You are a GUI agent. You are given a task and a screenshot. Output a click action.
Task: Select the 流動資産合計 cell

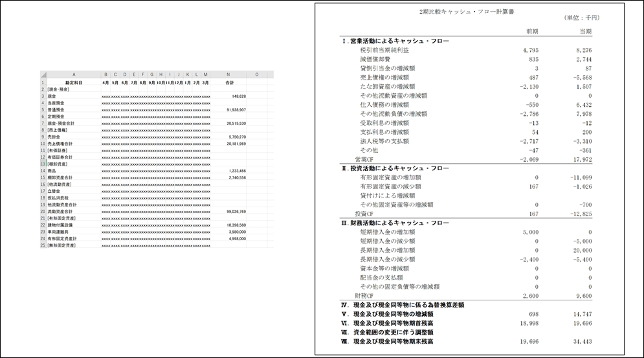(x=74, y=211)
